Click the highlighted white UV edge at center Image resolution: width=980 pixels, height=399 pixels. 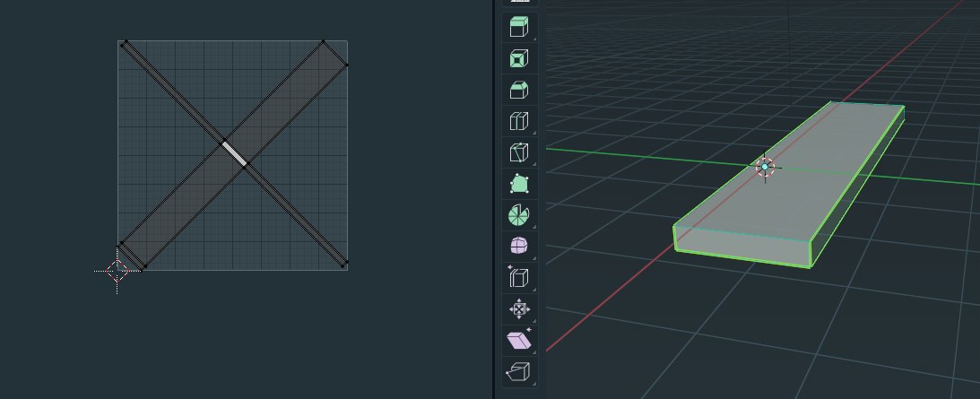point(234,153)
